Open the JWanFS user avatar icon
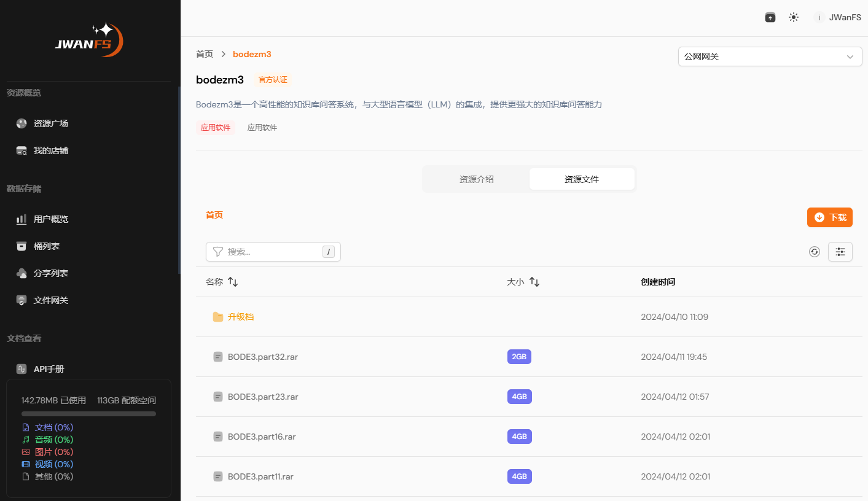Image resolution: width=868 pixels, height=501 pixels. click(819, 17)
